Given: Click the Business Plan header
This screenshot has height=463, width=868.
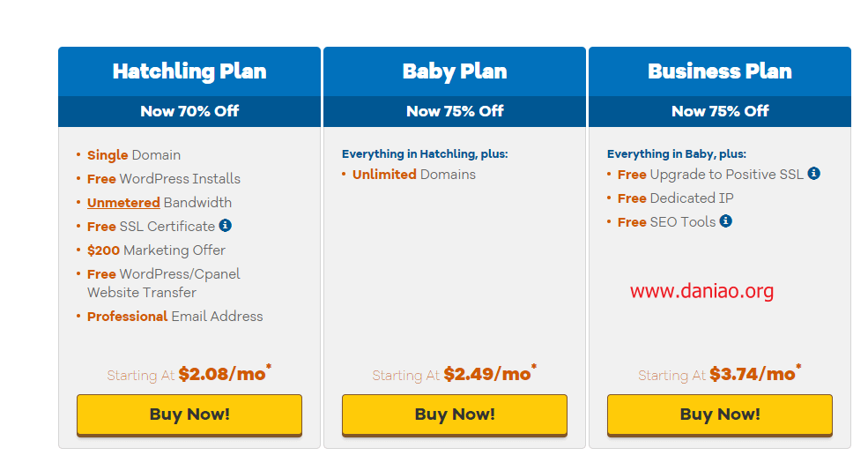Looking at the screenshot, I should point(720,71).
